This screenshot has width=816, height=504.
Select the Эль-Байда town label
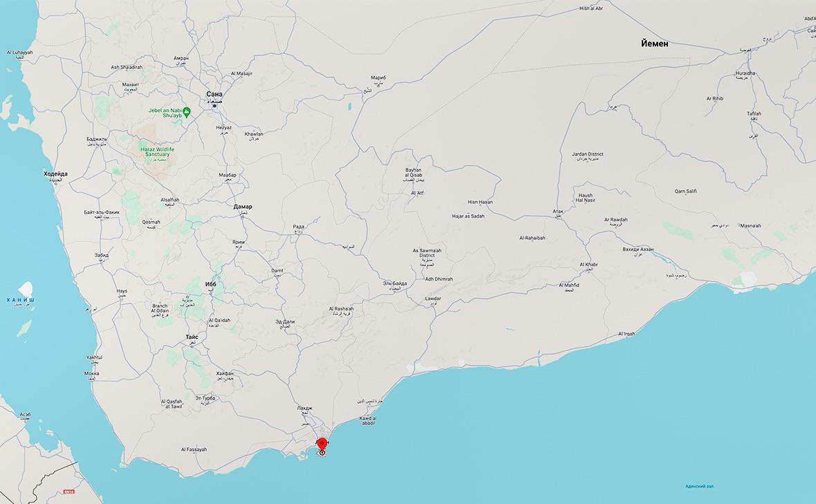[395, 283]
